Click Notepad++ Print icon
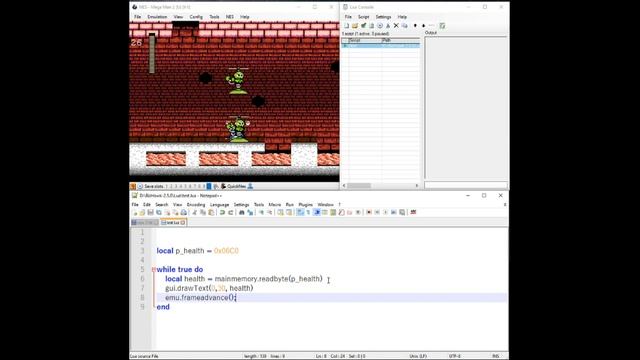The width and height of the screenshot is (640, 360). point(184,212)
